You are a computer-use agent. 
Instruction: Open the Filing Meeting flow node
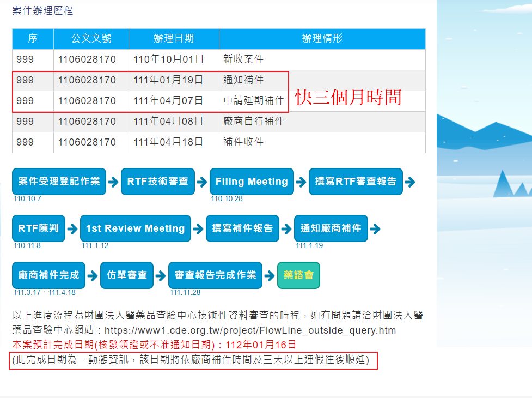tap(251, 182)
